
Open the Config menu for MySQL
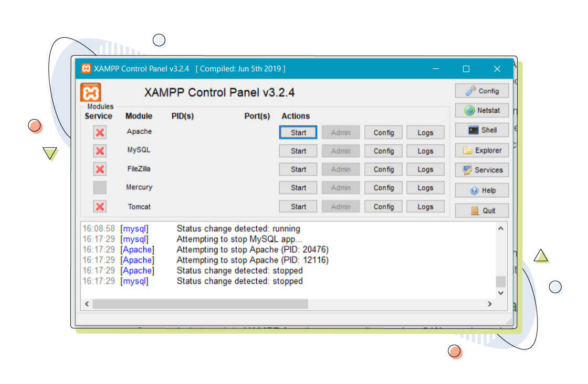tap(383, 151)
